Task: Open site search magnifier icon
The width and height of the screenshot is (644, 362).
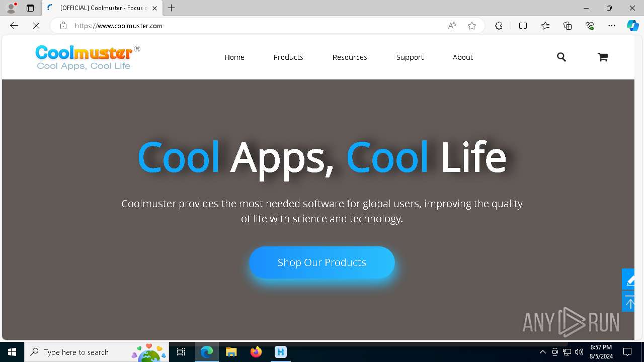Action: 561,57
